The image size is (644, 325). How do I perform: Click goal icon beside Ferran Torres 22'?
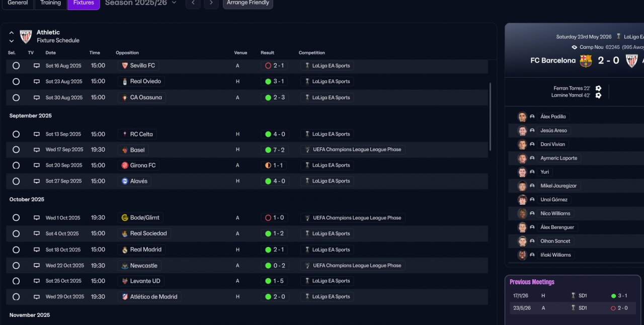click(x=598, y=88)
